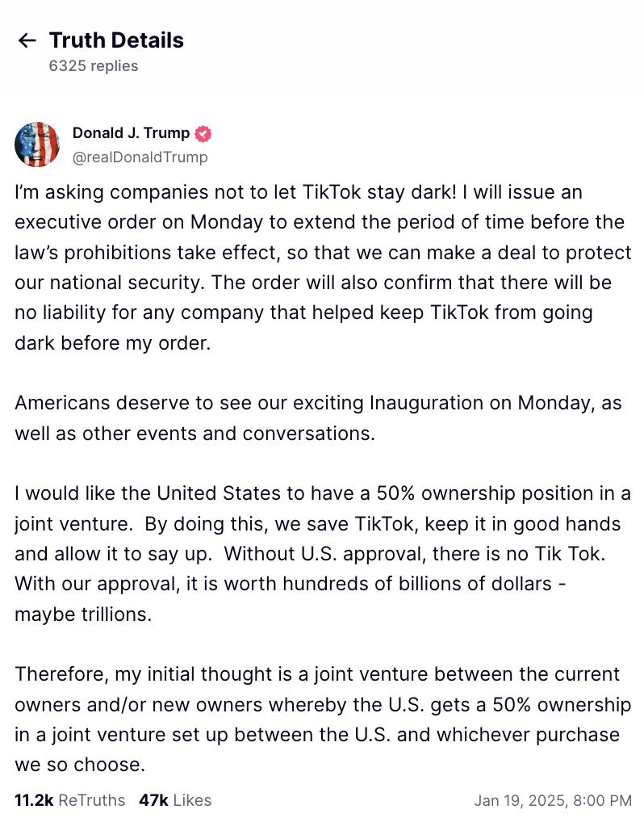
Task: Click the Truth Details heading
Action: pos(116,40)
